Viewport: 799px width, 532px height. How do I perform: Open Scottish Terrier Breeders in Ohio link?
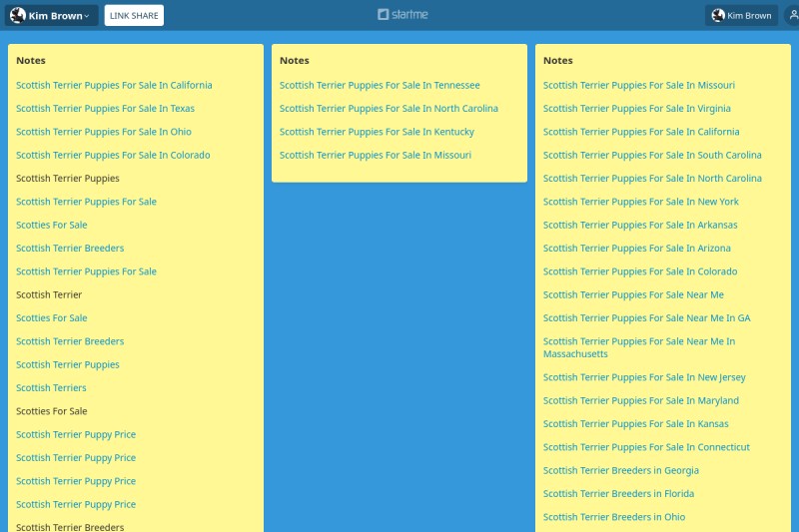(614, 517)
